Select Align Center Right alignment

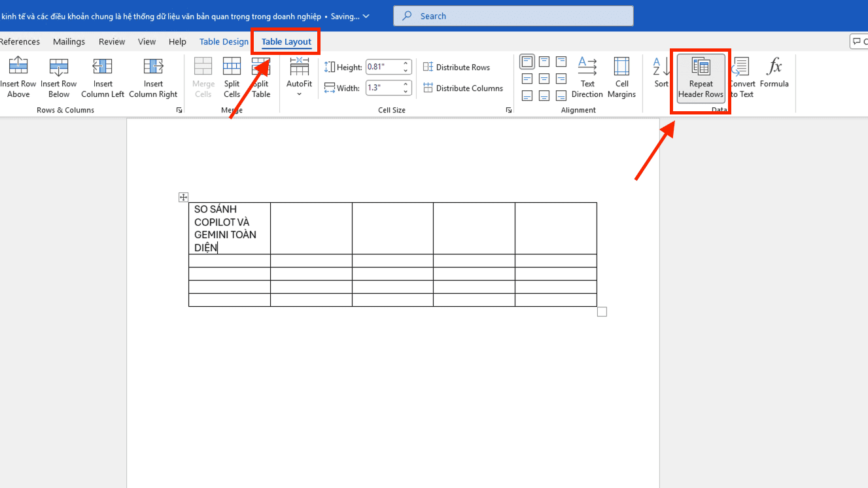(561, 79)
